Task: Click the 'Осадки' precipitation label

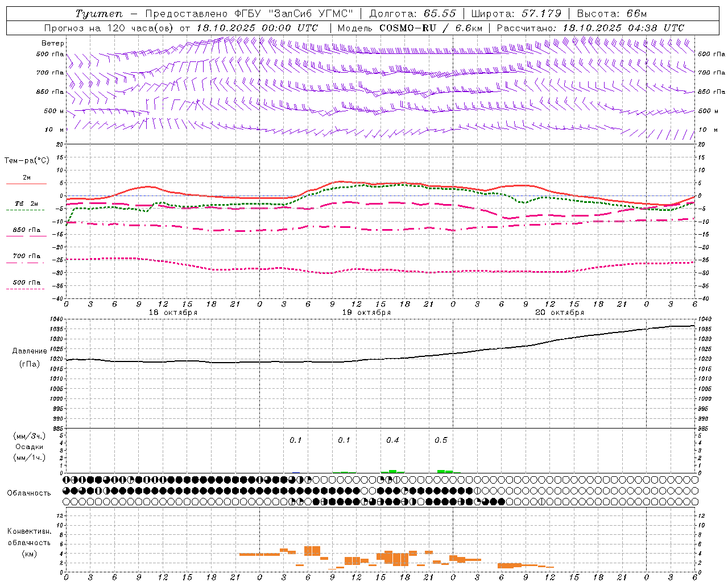Action: click(29, 447)
